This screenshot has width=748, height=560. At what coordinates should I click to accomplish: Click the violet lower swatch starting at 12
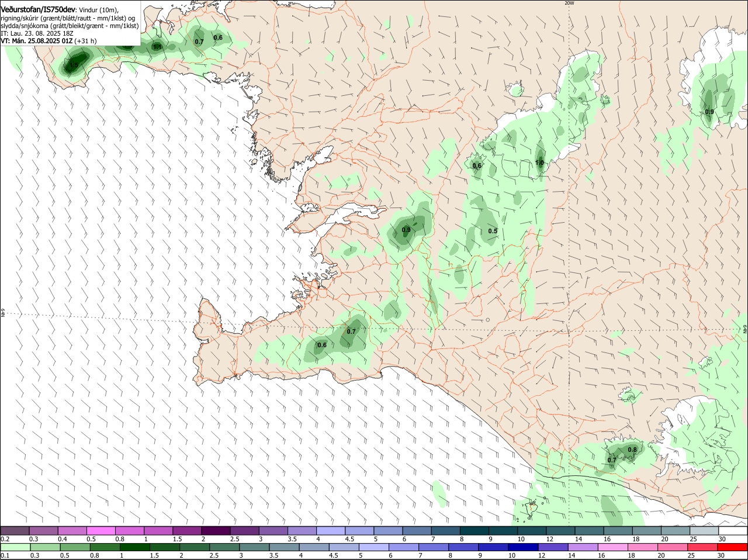553,547
